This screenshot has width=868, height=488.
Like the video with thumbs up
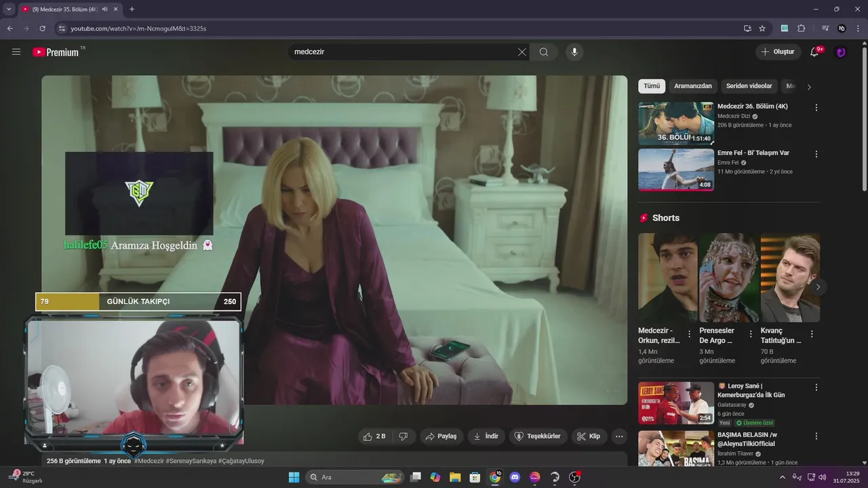[x=375, y=436]
